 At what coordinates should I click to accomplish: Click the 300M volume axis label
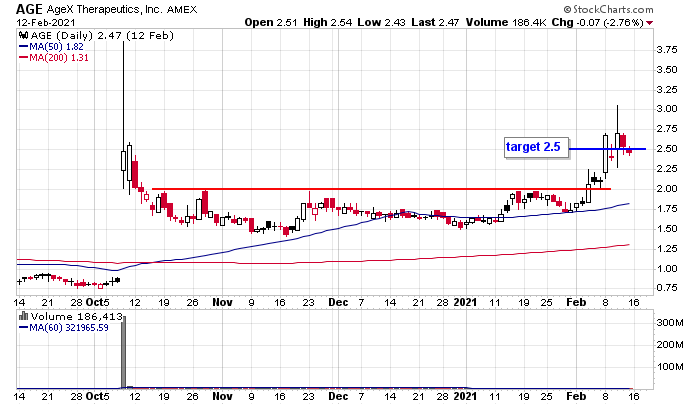[670, 322]
